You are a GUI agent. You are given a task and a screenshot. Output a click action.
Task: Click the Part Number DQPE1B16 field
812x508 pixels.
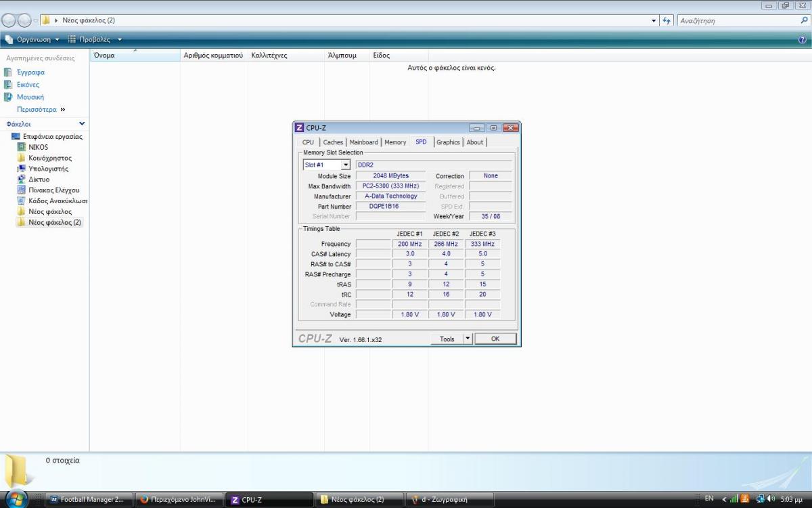[391, 206]
